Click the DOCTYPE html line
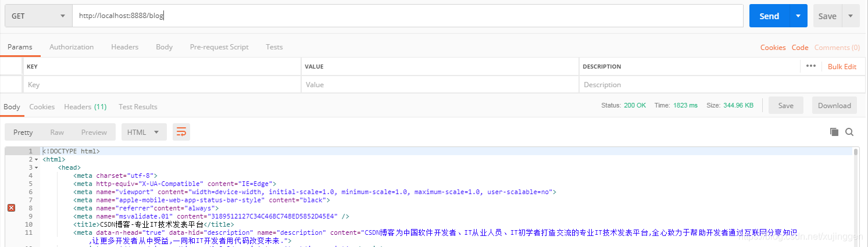 point(71,151)
